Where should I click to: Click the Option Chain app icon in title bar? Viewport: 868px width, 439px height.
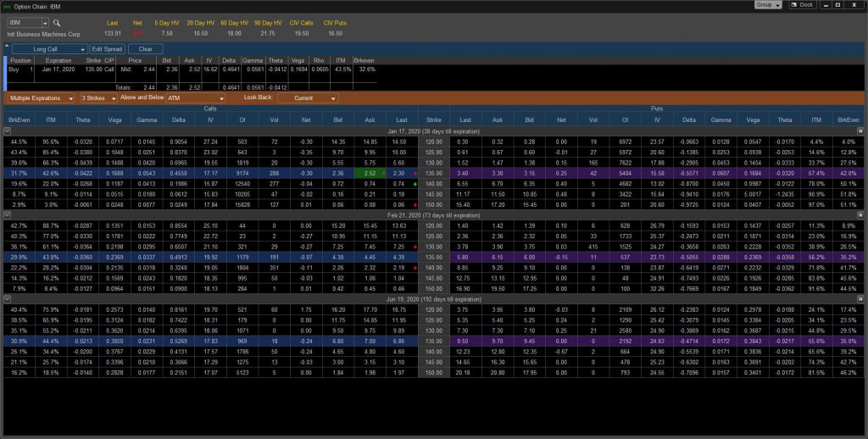click(5, 5)
